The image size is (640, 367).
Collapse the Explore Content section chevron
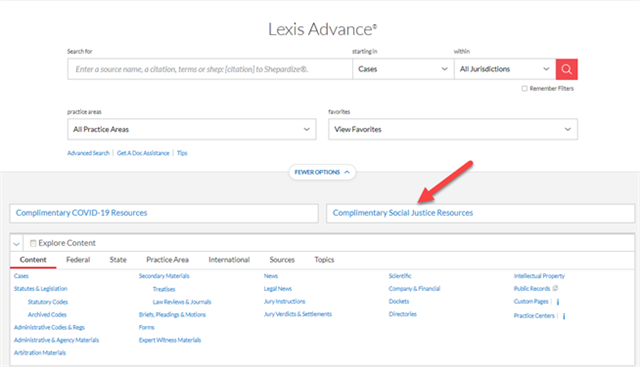coord(16,244)
